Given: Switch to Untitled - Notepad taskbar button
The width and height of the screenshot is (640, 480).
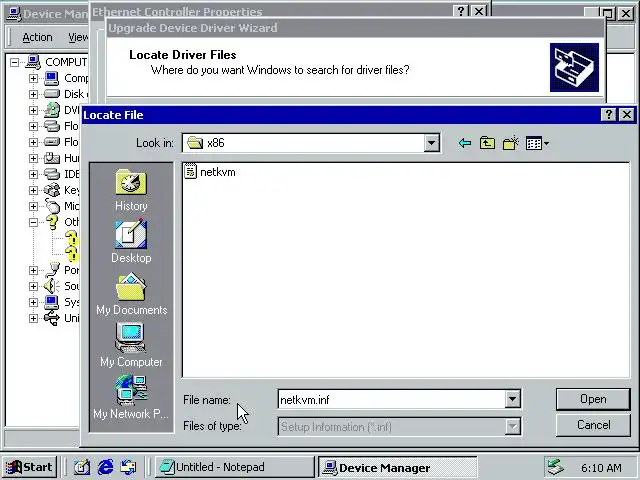Looking at the screenshot, I should click(234, 467).
